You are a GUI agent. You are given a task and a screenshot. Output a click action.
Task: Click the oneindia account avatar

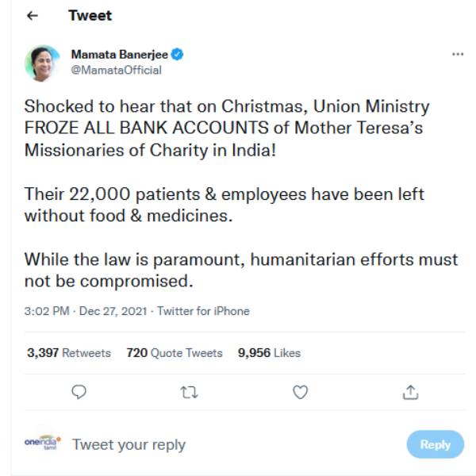coord(42,443)
